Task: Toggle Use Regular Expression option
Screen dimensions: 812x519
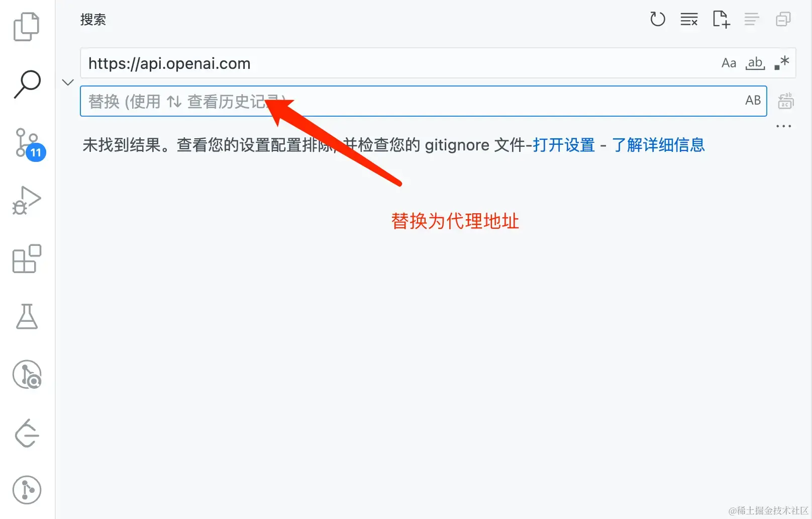Action: click(x=782, y=63)
